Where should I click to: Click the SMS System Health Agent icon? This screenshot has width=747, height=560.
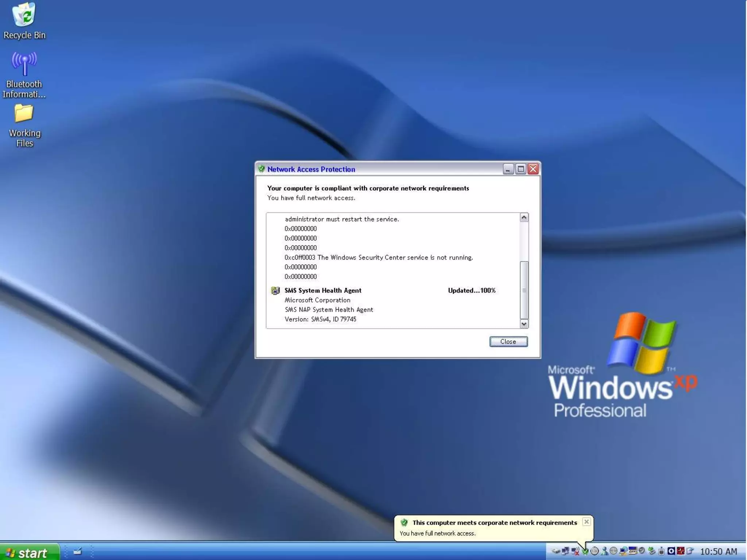pyautogui.click(x=275, y=291)
